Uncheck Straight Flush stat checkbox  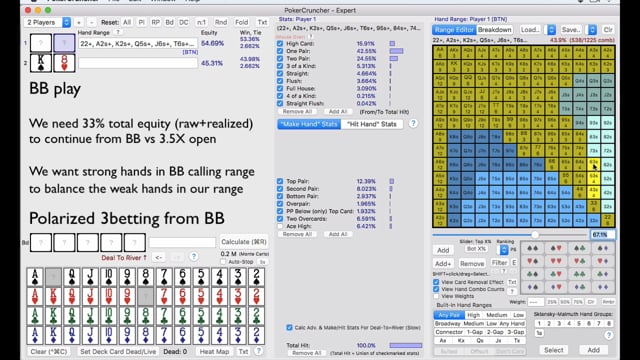point(280,103)
